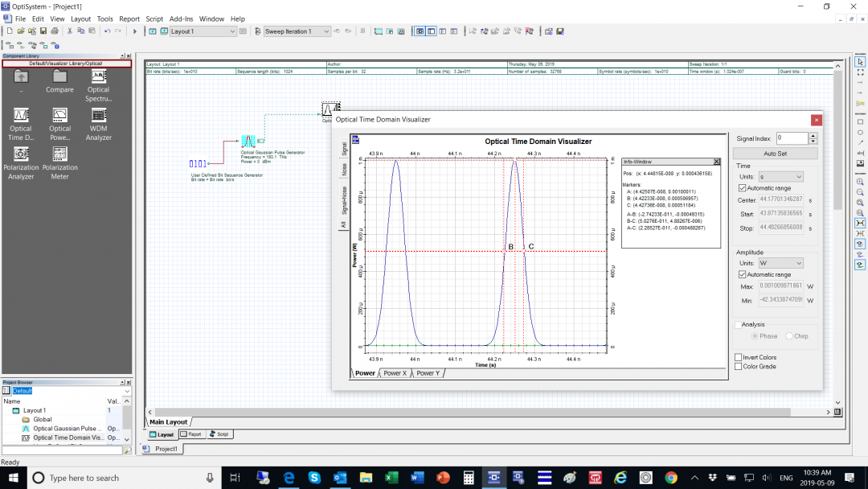Open the Excel icon in taskbar
This screenshot has height=489, width=868.
coord(391,478)
